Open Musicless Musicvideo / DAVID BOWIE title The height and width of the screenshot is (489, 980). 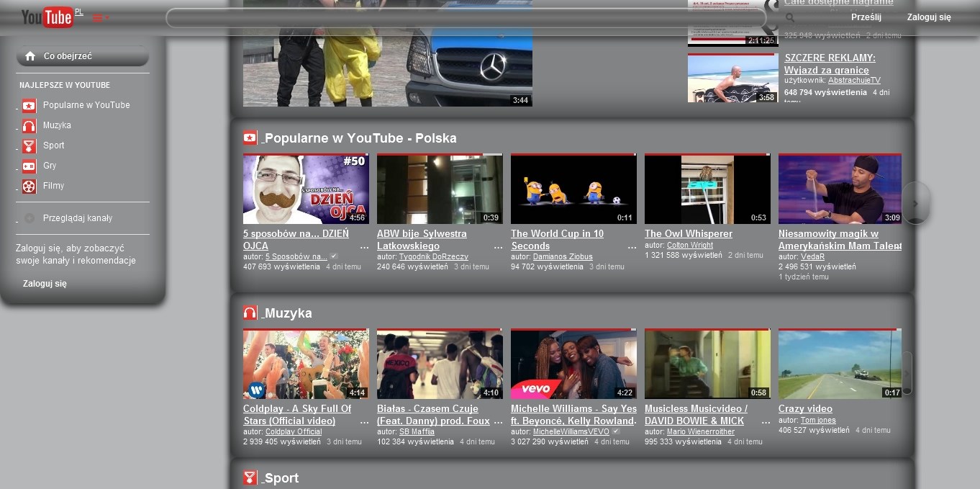pos(696,415)
